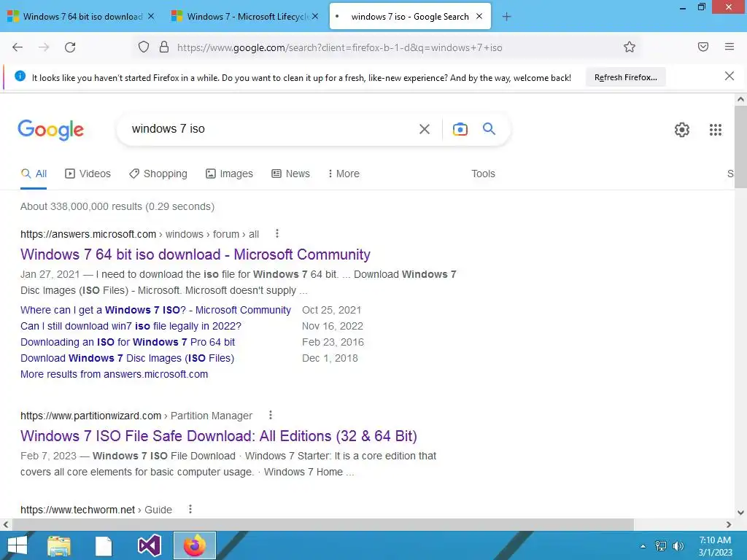Image resolution: width=747 pixels, height=560 pixels.
Task: Click the site security padlock icon
Action: point(164,47)
